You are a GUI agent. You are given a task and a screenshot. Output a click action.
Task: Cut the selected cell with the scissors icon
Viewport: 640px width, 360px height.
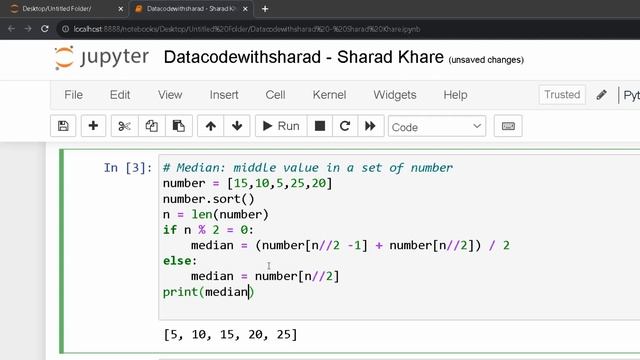pos(124,126)
